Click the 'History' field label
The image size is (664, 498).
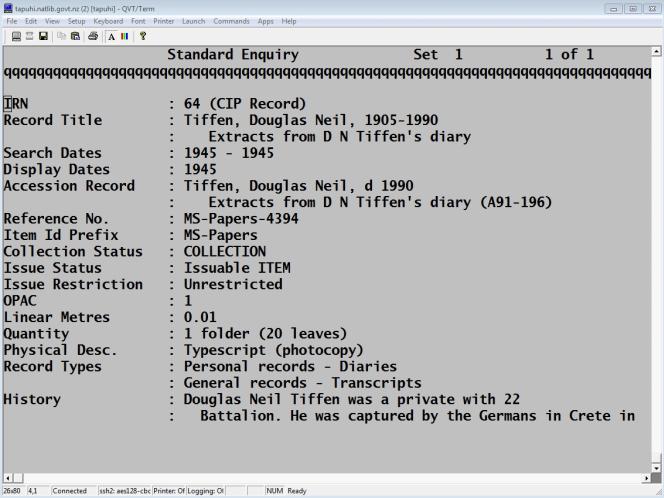point(32,399)
